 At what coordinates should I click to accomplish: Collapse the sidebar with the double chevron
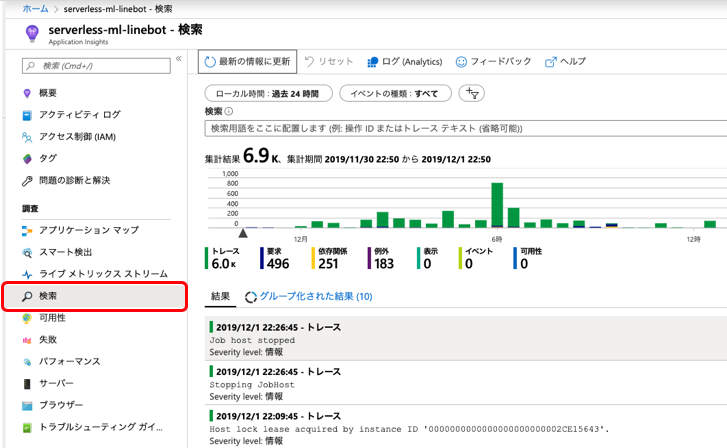[x=179, y=58]
